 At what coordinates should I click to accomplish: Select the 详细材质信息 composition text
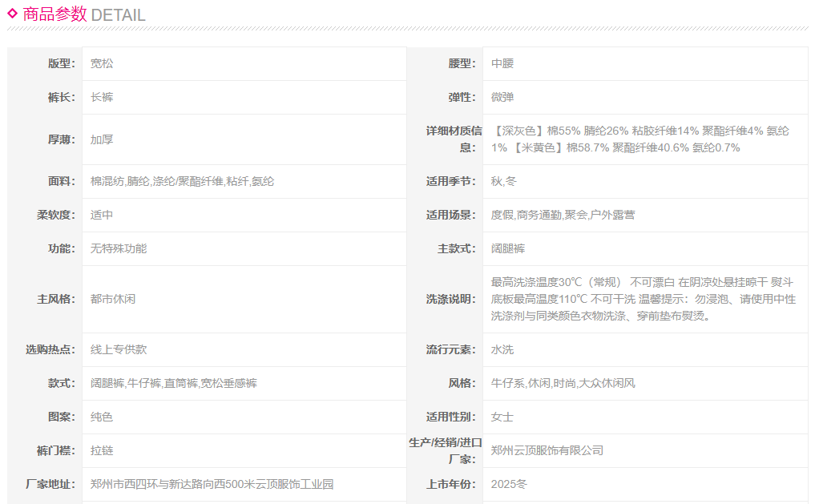tap(639, 139)
